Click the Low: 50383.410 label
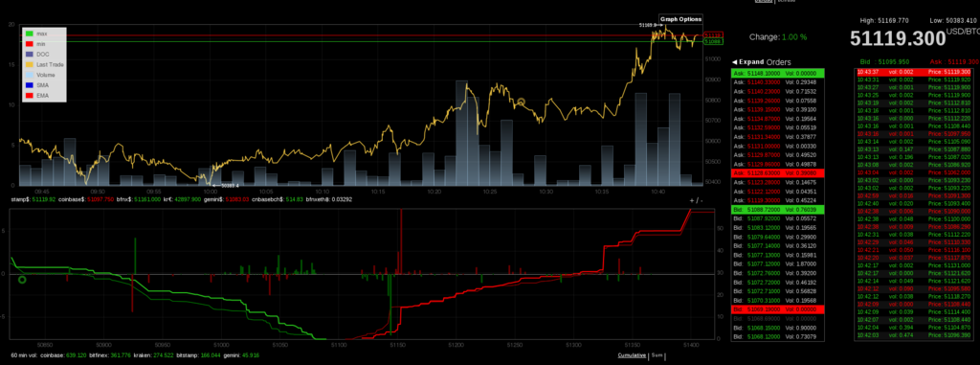The width and height of the screenshot is (980, 365). click(x=954, y=21)
